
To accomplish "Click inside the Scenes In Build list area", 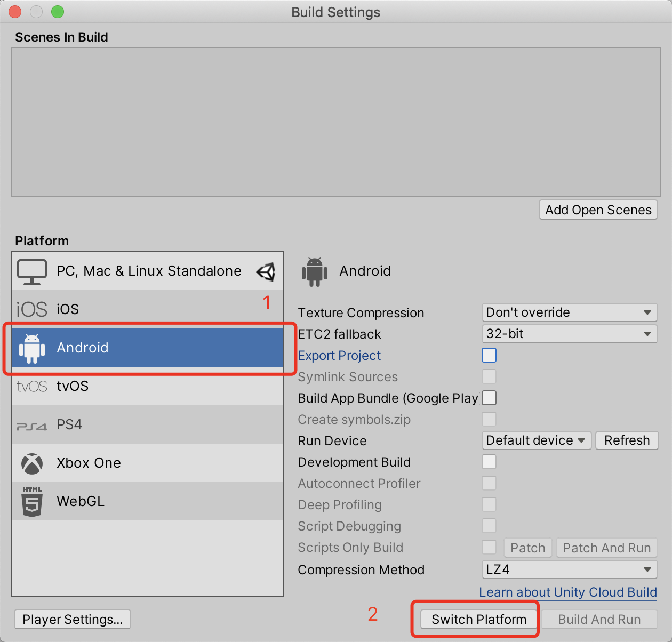I will (x=336, y=122).
